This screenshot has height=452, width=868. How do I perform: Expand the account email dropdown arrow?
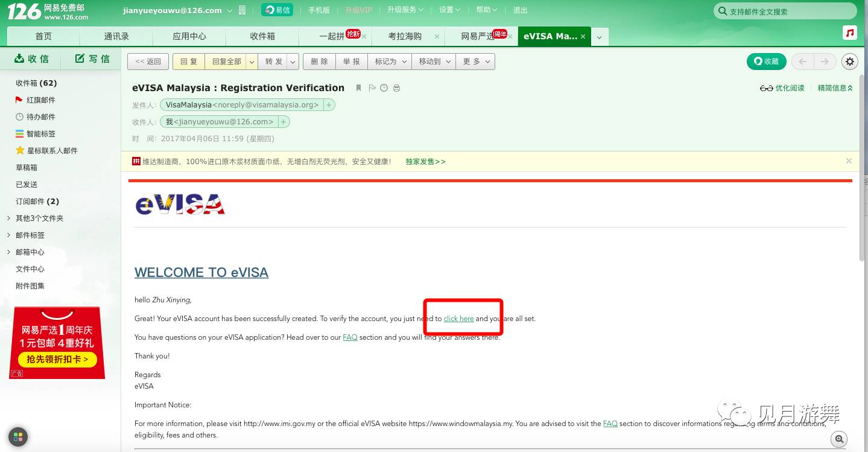click(230, 10)
